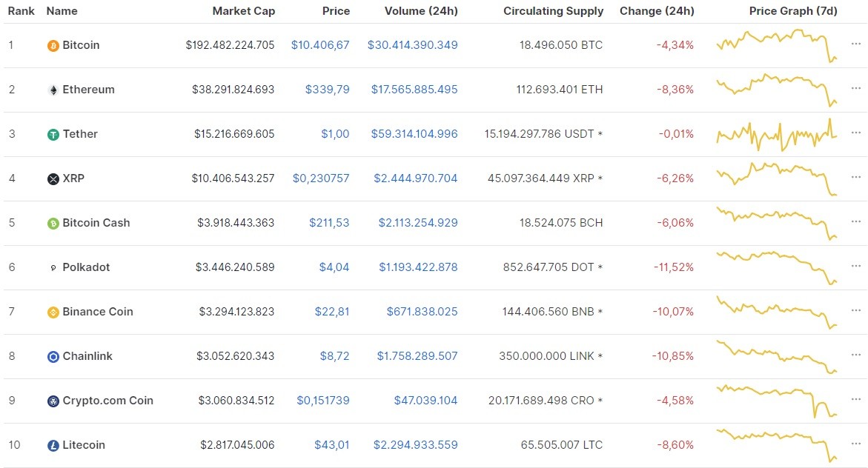Screen dimensions: 868x468
Task: Click the Bitcoin coin logo icon
Action: (52, 45)
